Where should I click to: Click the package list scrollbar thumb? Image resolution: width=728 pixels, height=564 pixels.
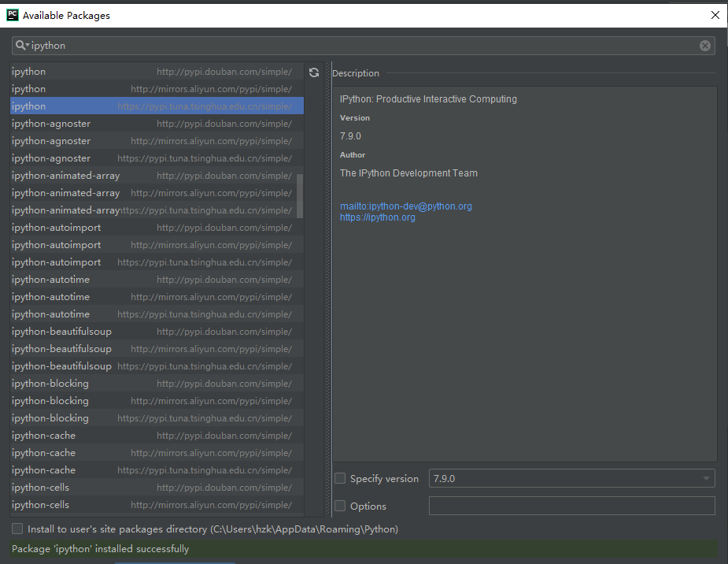pos(300,196)
